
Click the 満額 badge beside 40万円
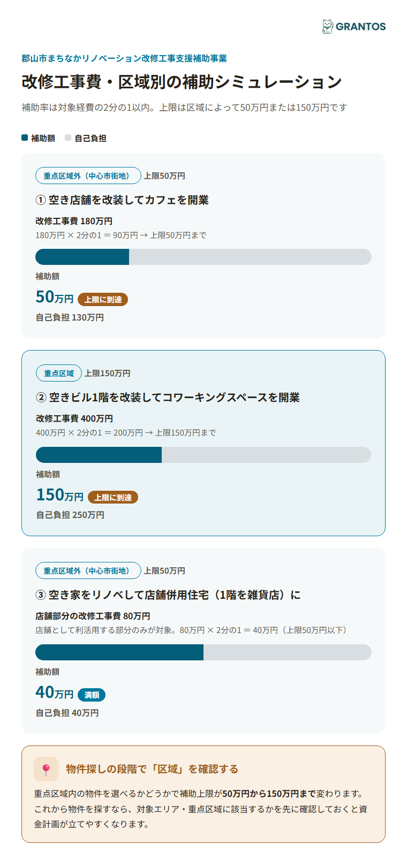click(92, 695)
